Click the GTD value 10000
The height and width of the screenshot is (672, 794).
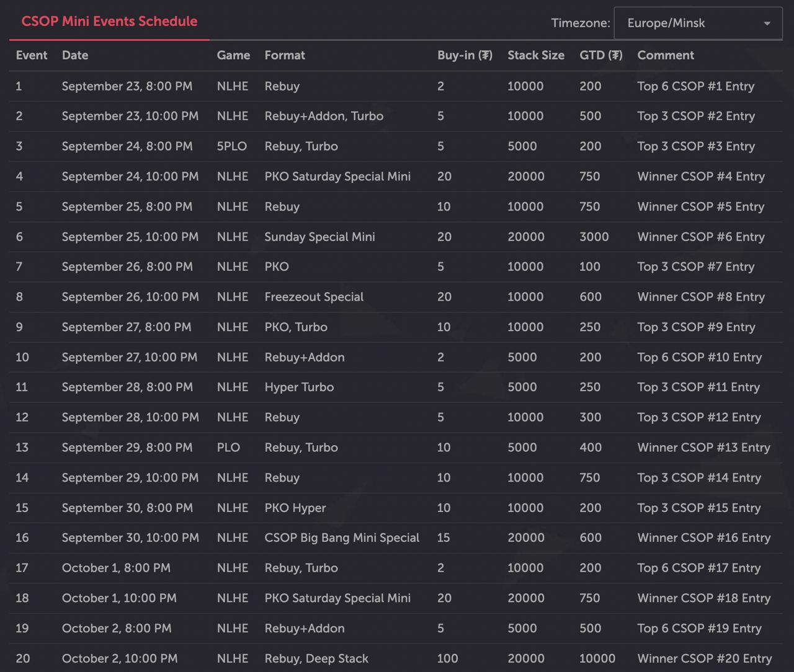[x=597, y=658]
